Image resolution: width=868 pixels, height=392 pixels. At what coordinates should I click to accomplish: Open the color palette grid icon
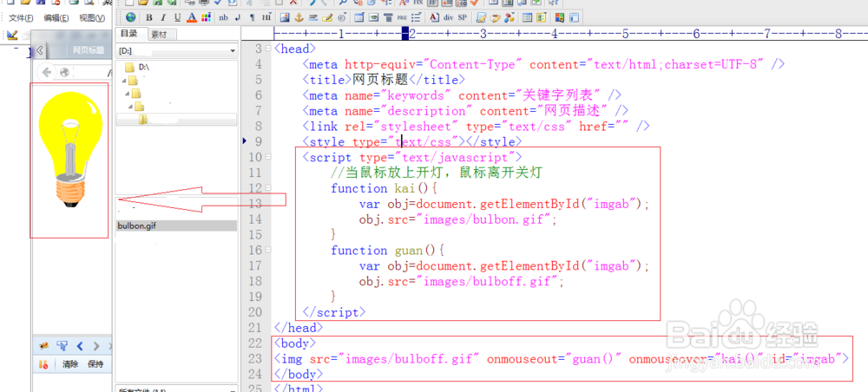(x=206, y=17)
